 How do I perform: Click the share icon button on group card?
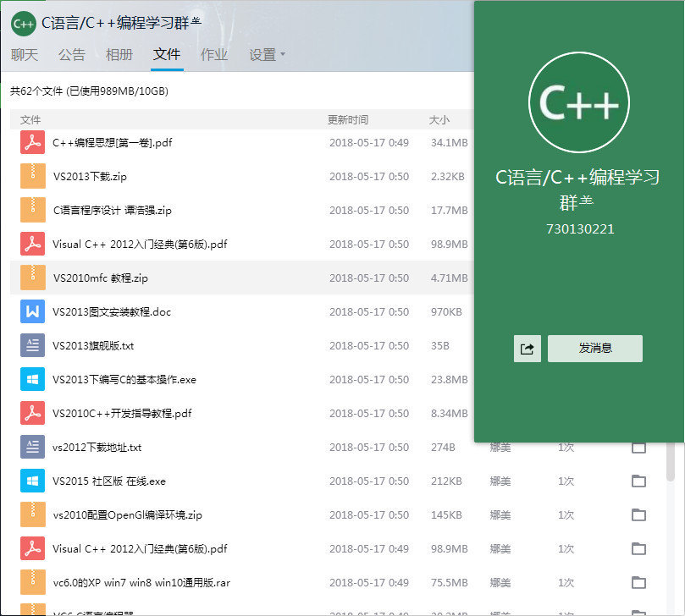[x=528, y=349]
